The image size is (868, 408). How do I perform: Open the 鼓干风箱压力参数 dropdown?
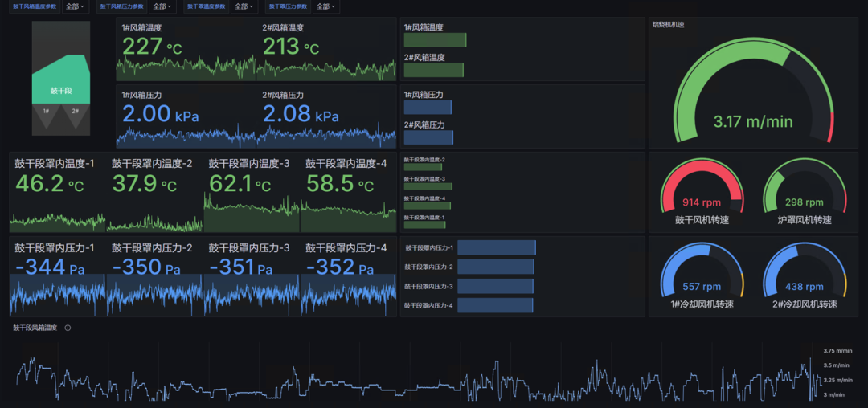coord(161,6)
